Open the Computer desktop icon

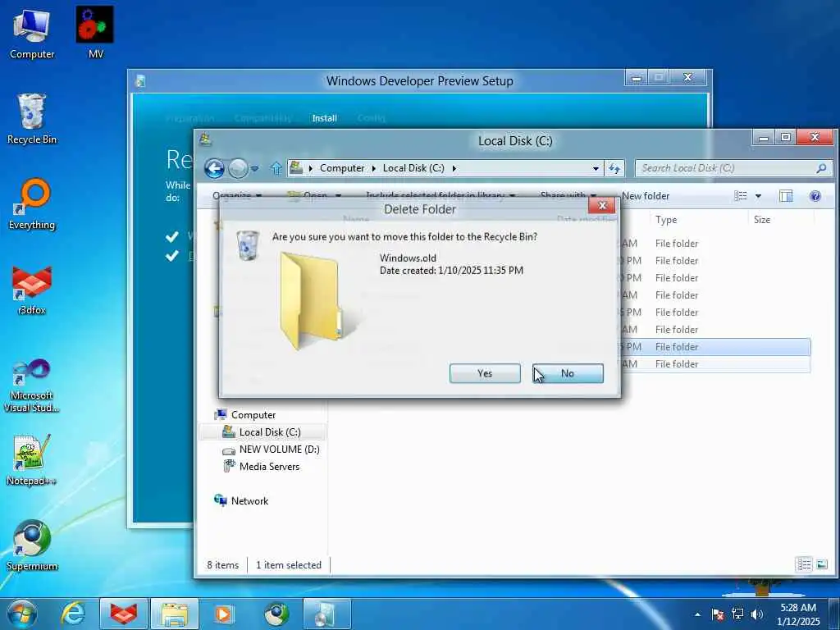coord(32,34)
